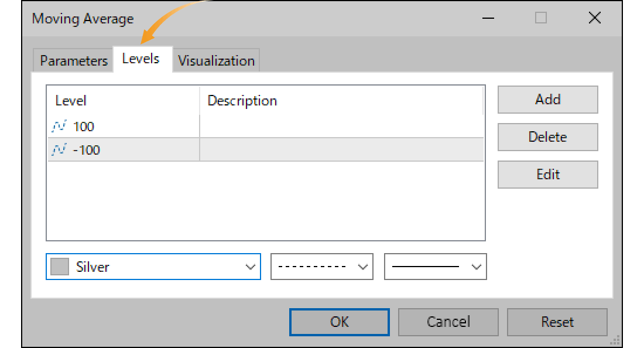Open the Visualization tab
This screenshot has height=348, width=644.
216,61
